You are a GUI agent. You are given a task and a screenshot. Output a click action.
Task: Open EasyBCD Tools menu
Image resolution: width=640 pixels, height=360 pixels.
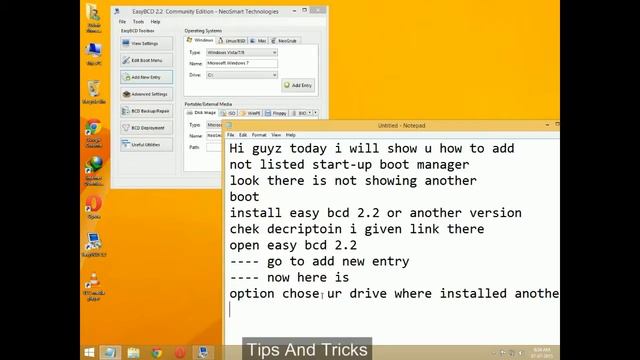[x=138, y=22]
